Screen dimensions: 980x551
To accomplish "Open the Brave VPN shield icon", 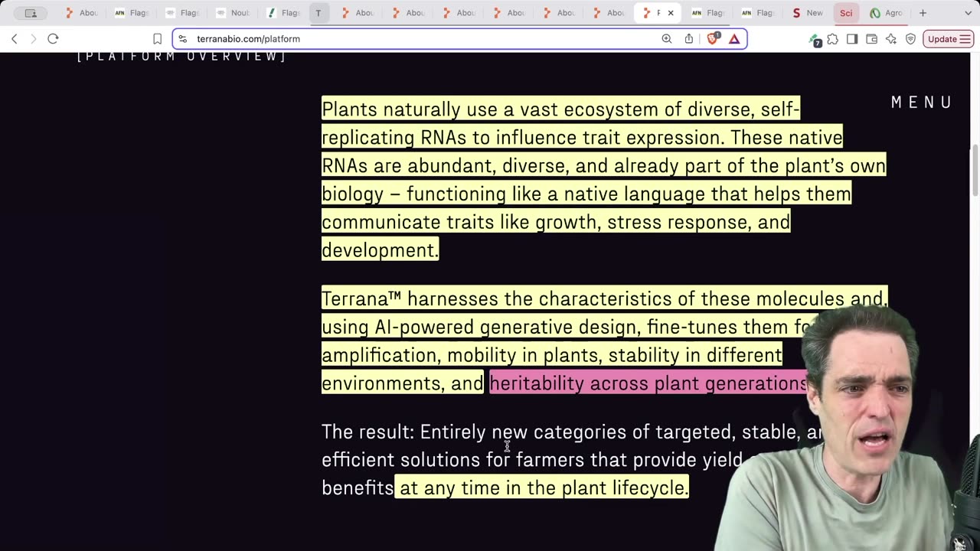I will point(910,39).
